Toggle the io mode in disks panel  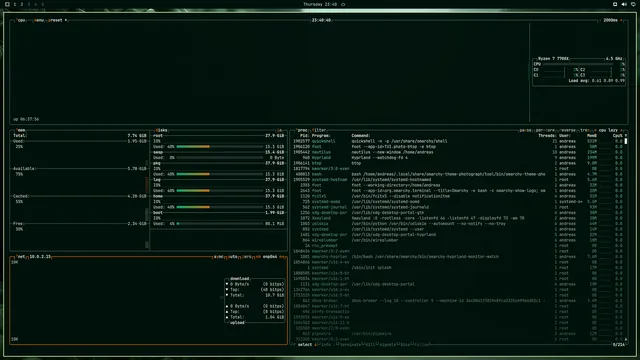coord(280,130)
